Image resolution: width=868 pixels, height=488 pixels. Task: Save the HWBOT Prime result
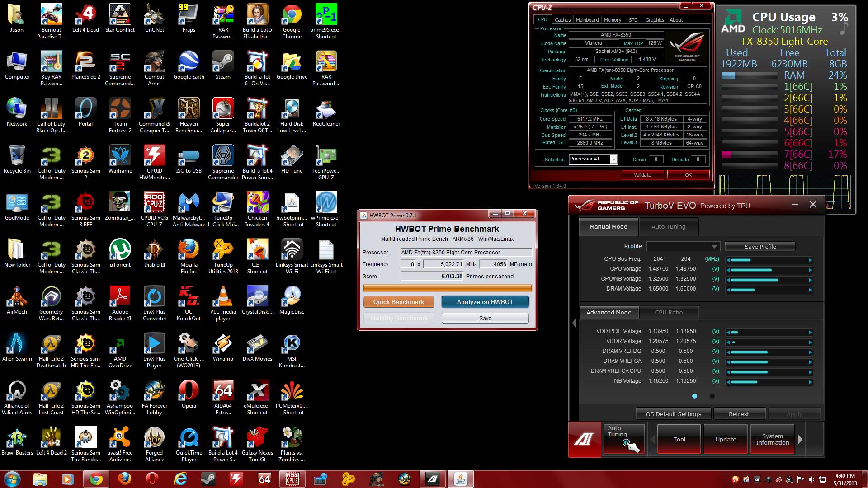(x=485, y=318)
